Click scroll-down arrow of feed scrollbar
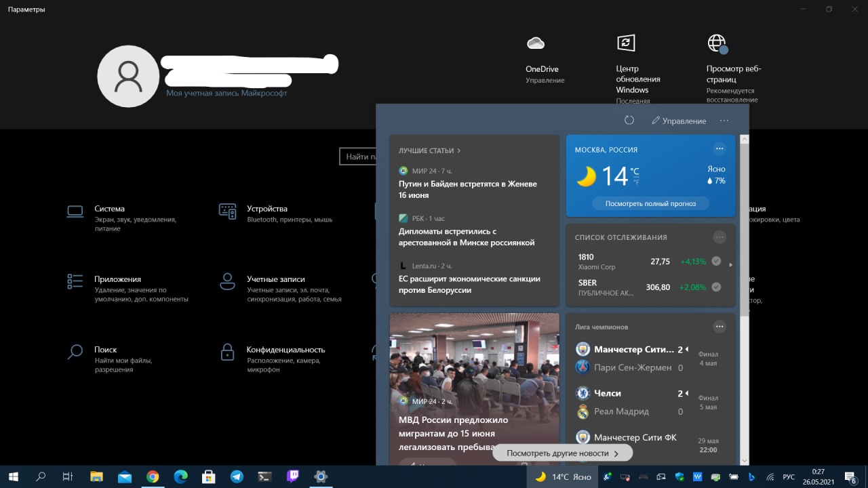The width and height of the screenshot is (868, 488). 744,460
